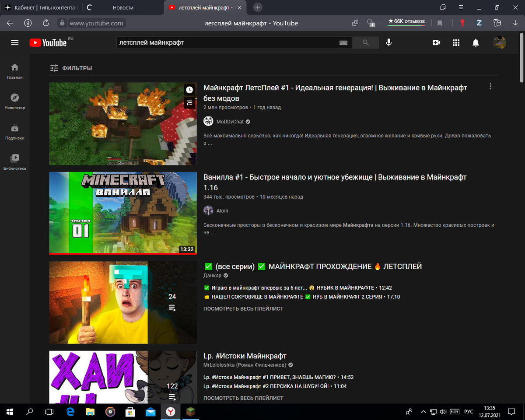Viewport: 525px width, 420px height.
Task: Open Microsoft Edge from the taskbar
Action: (x=70, y=412)
